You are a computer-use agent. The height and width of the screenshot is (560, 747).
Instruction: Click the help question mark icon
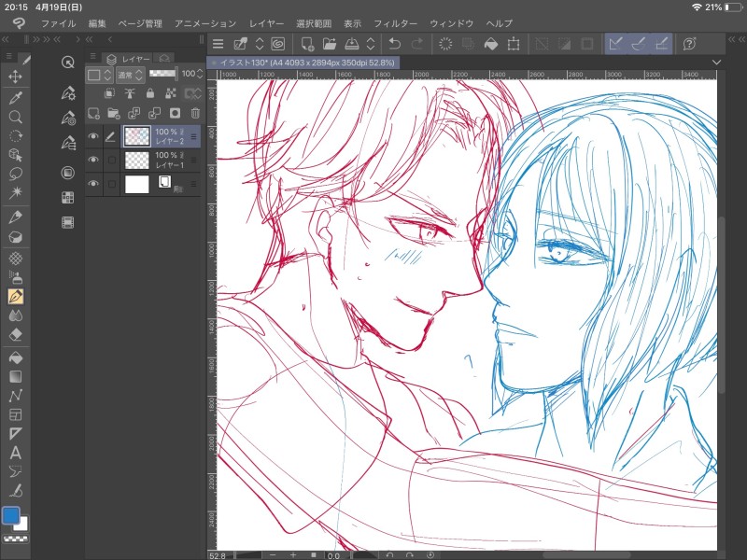689,44
